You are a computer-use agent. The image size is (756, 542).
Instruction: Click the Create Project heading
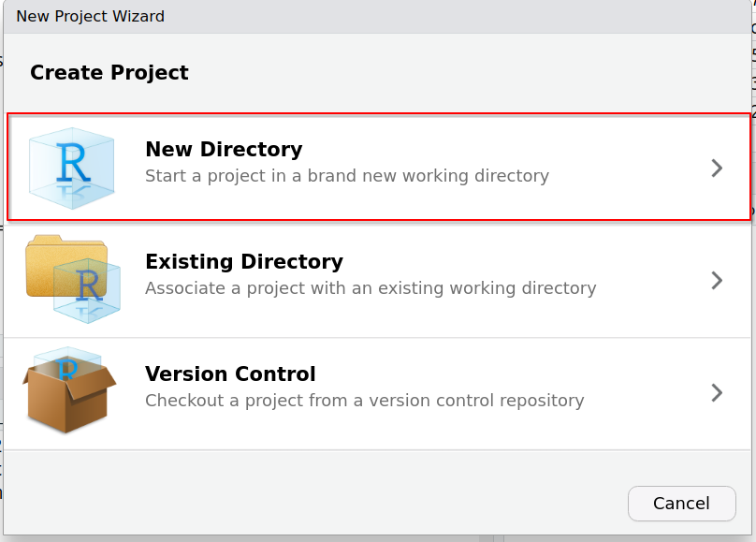[x=109, y=72]
